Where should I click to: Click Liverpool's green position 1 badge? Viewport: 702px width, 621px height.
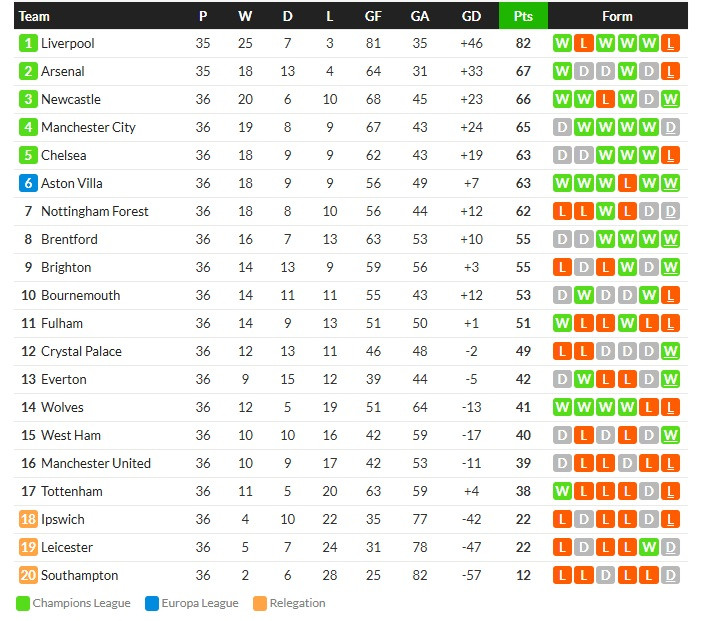pyautogui.click(x=28, y=43)
